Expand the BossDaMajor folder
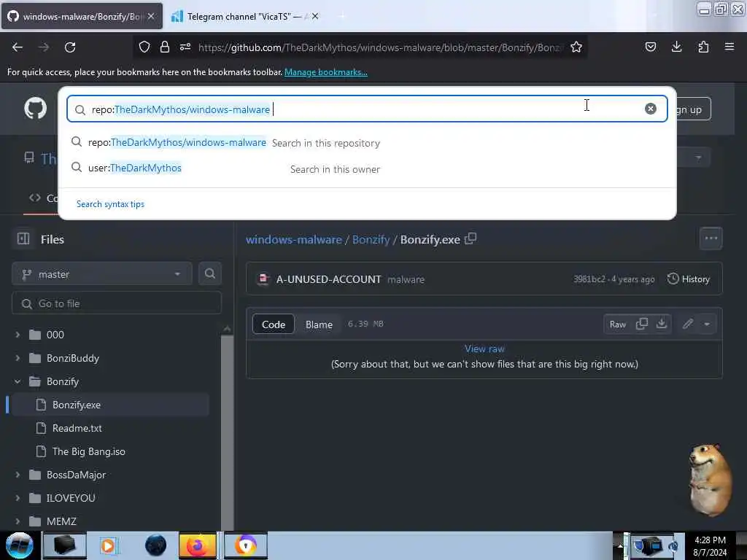The width and height of the screenshot is (747, 560). (x=18, y=475)
